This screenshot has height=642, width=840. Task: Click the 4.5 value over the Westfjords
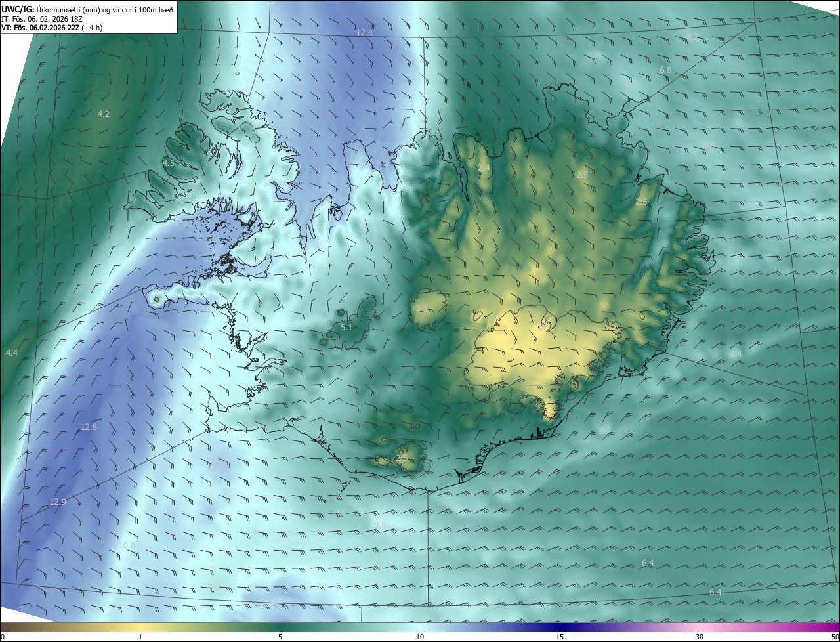(x=169, y=163)
